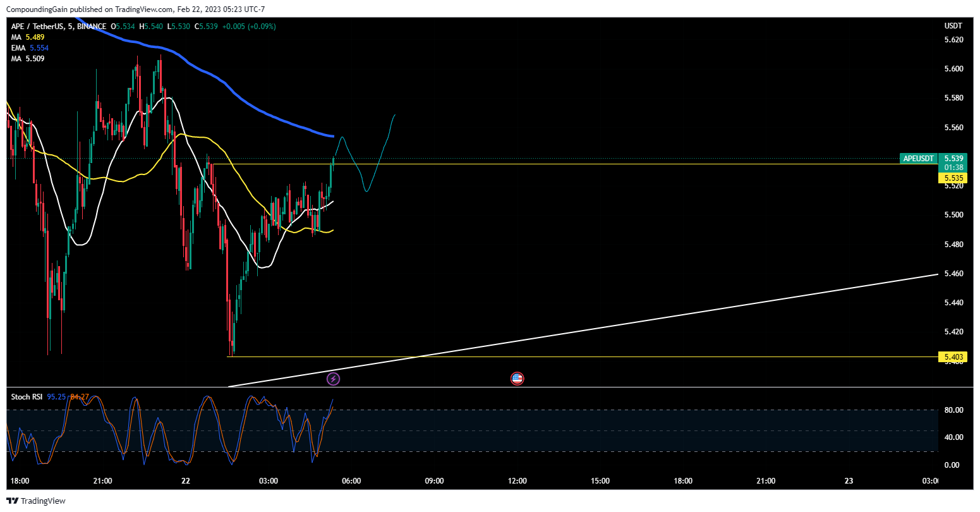Click the green 5.539 current price label
Screen dimensions: 980x512
click(x=953, y=158)
